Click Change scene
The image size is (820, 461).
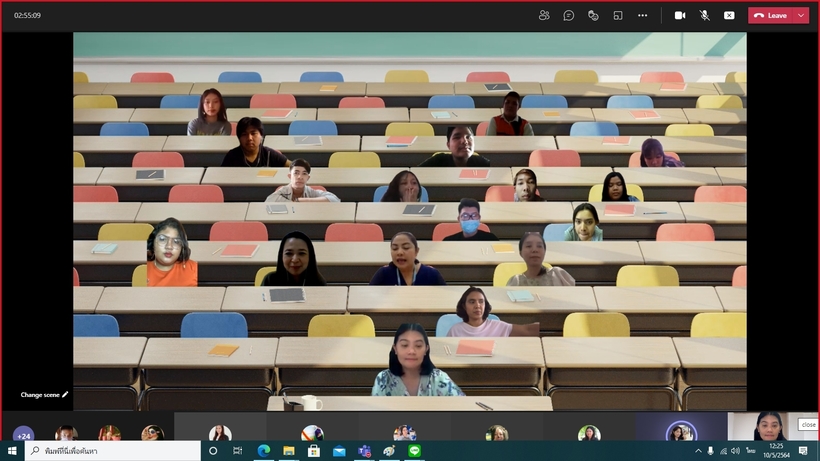pos(45,395)
